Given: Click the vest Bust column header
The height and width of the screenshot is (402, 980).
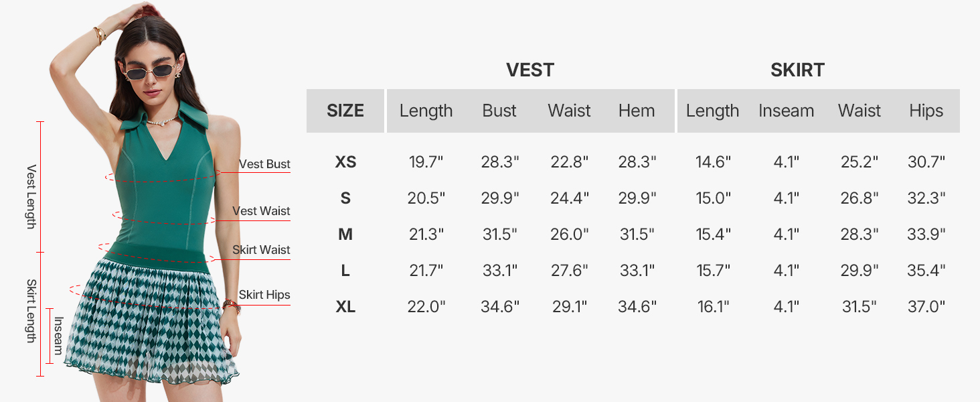Looking at the screenshot, I should click(499, 111).
